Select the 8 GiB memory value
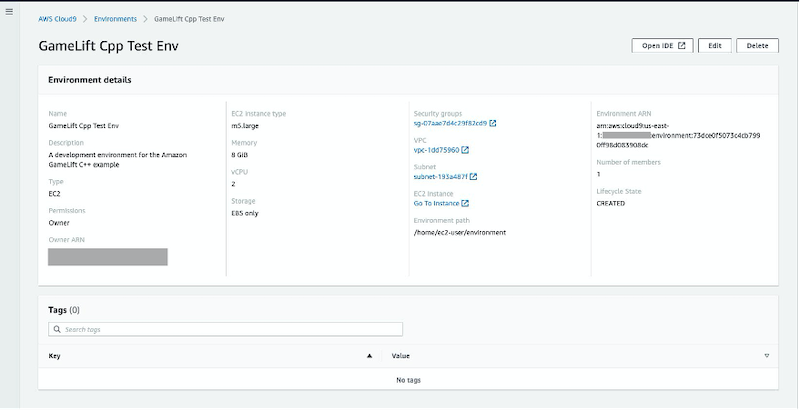800x411 pixels. pos(239,155)
